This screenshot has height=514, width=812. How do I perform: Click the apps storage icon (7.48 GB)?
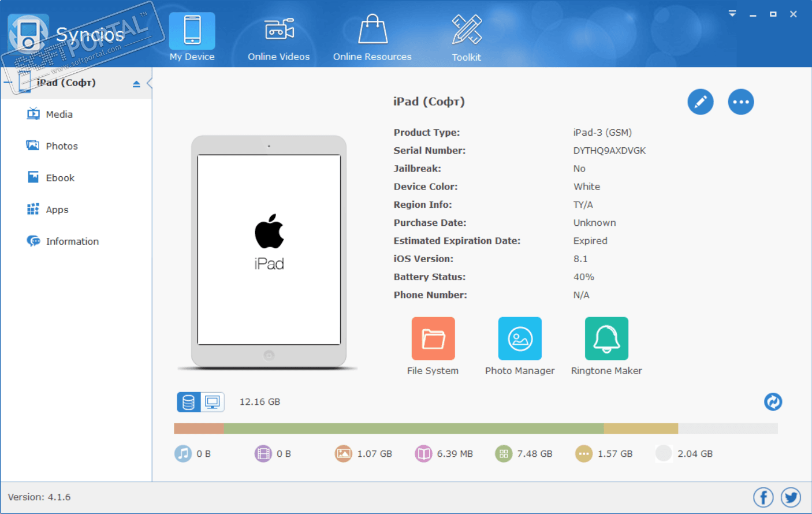click(x=504, y=454)
